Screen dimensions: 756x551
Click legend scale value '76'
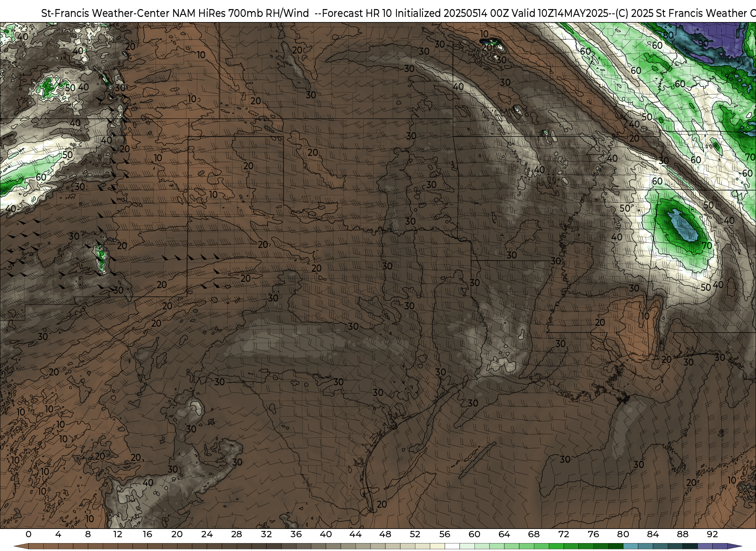click(593, 534)
